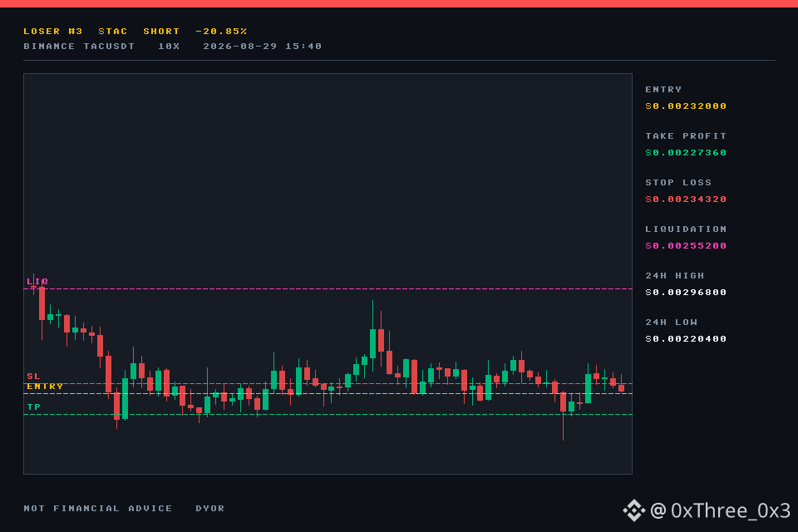Image resolution: width=798 pixels, height=532 pixels.
Task: Click the TAKE PROFIT heading
Action: [x=686, y=136]
